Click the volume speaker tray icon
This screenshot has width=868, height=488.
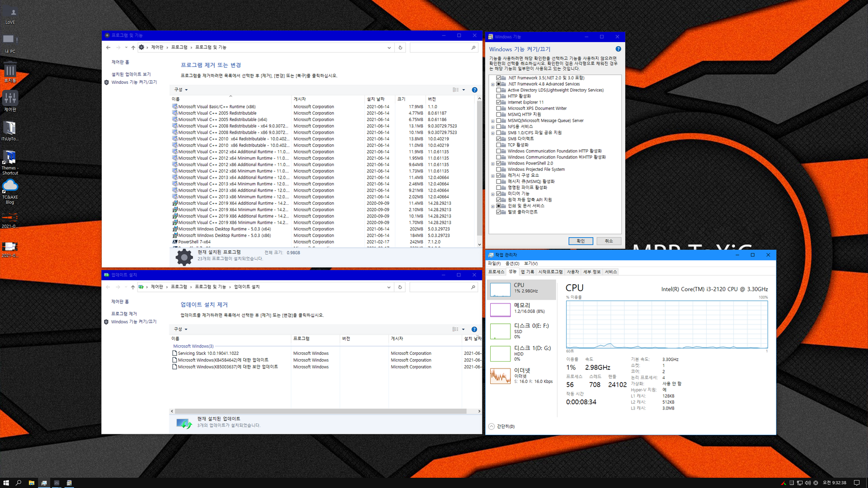807,483
